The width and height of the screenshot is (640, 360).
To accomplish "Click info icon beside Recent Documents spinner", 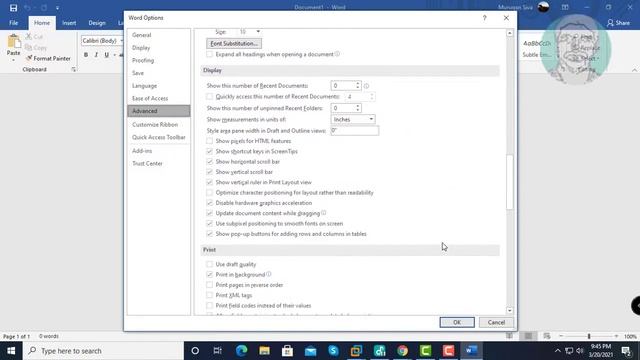I will pyautogui.click(x=366, y=86).
